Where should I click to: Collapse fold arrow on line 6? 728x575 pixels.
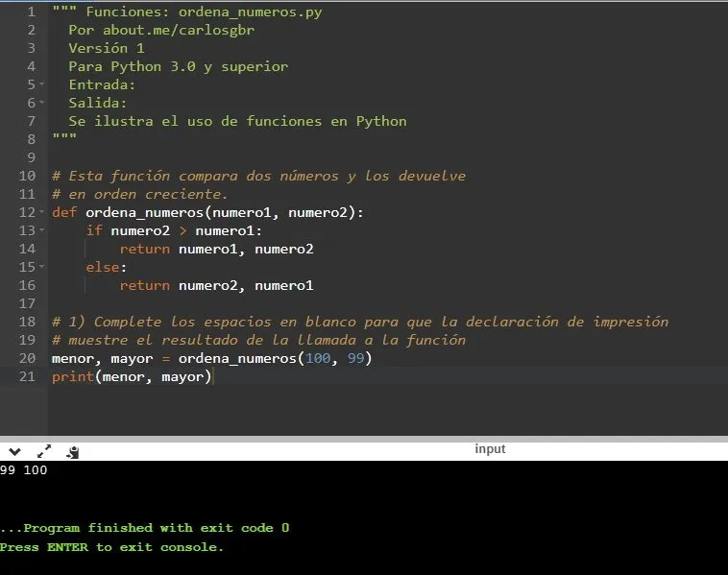pyautogui.click(x=42, y=103)
